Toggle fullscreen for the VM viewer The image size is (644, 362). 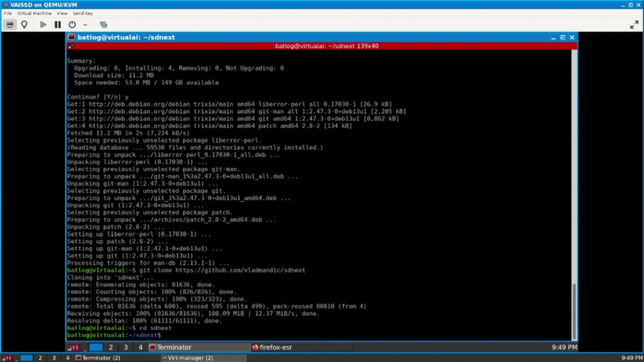(634, 24)
